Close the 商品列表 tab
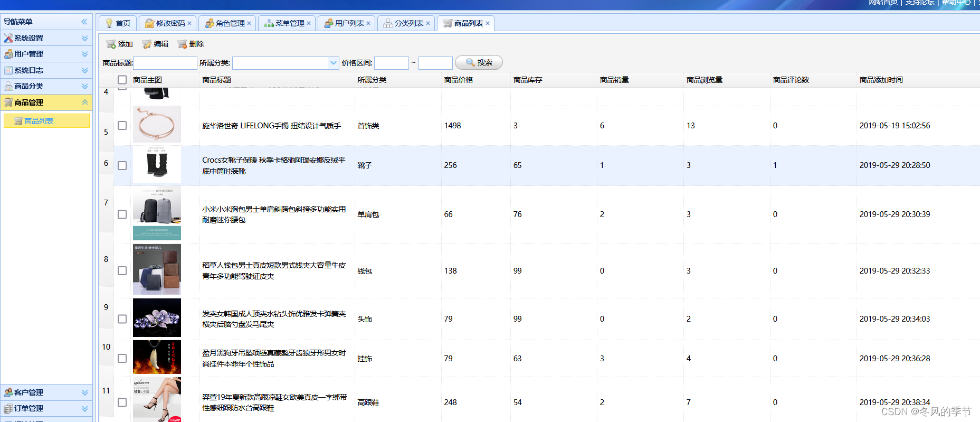 point(488,23)
